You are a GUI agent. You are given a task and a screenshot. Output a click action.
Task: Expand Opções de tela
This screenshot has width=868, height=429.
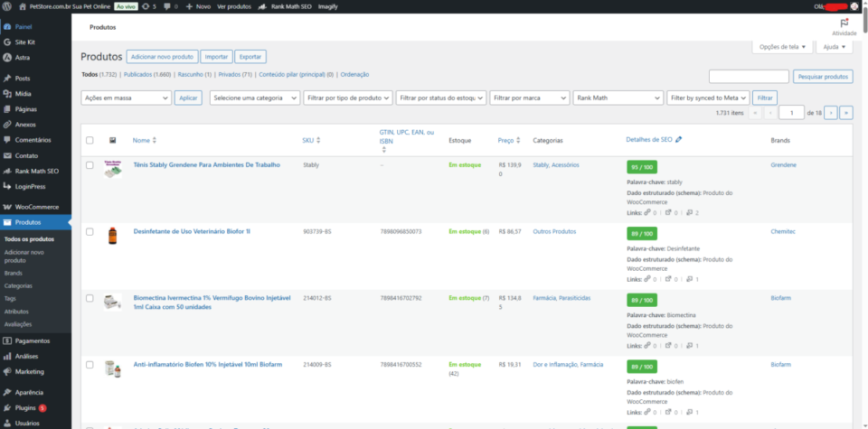782,47
